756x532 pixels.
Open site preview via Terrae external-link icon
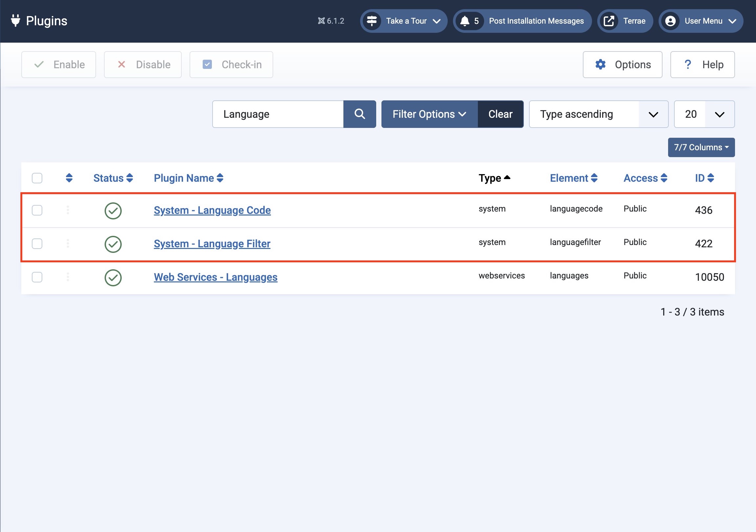coord(608,21)
